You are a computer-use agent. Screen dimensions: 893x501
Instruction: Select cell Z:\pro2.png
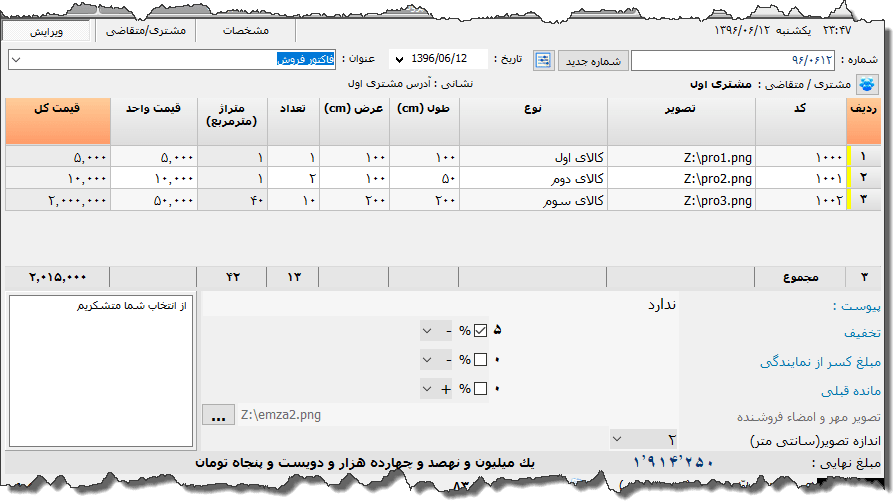point(681,179)
